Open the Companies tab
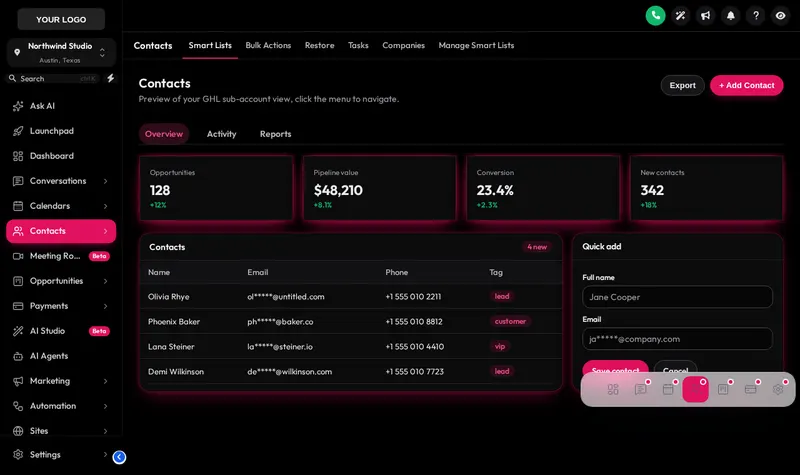 403,45
